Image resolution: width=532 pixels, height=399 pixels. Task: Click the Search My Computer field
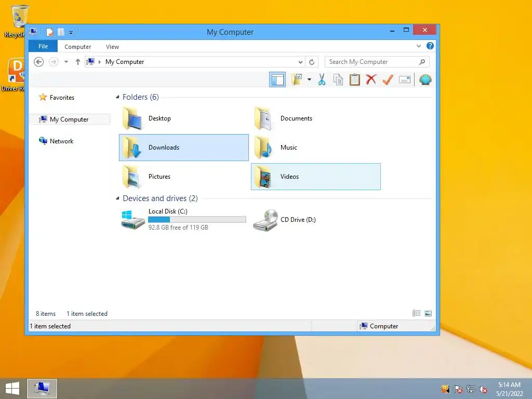(377, 62)
